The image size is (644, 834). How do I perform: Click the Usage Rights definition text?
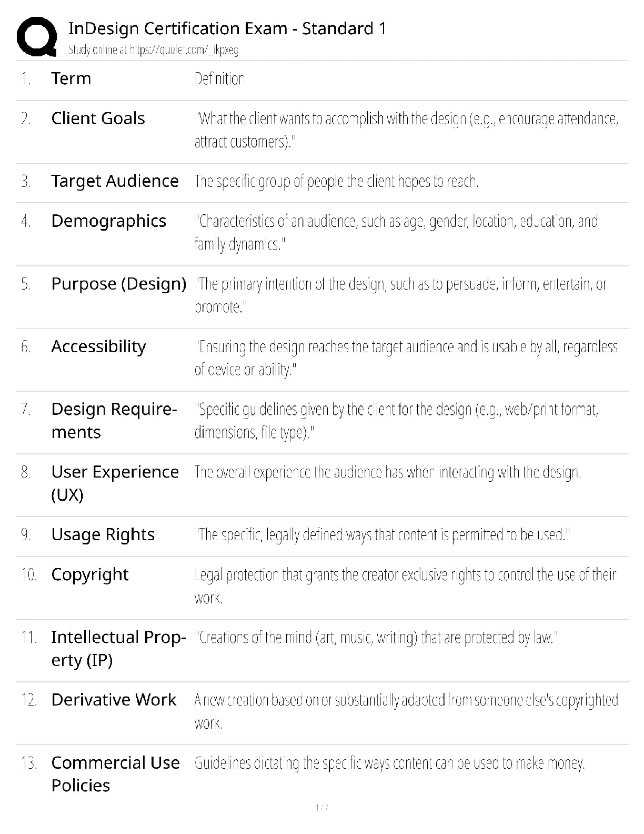383,535
